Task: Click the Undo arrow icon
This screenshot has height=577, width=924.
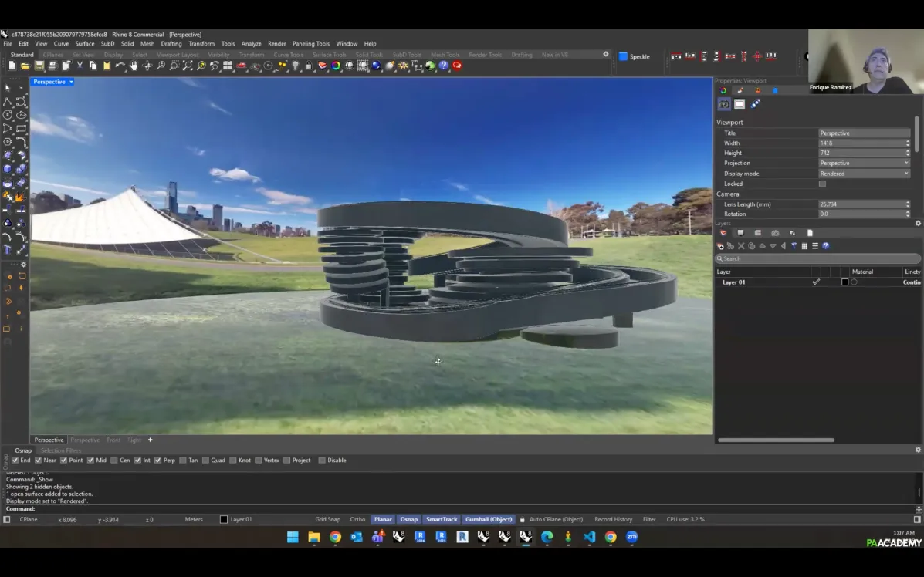Action: tap(120, 66)
